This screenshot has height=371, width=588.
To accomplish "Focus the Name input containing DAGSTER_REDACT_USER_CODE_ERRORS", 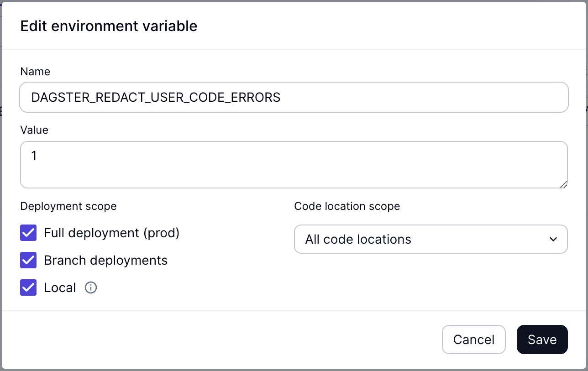I will coord(294,97).
